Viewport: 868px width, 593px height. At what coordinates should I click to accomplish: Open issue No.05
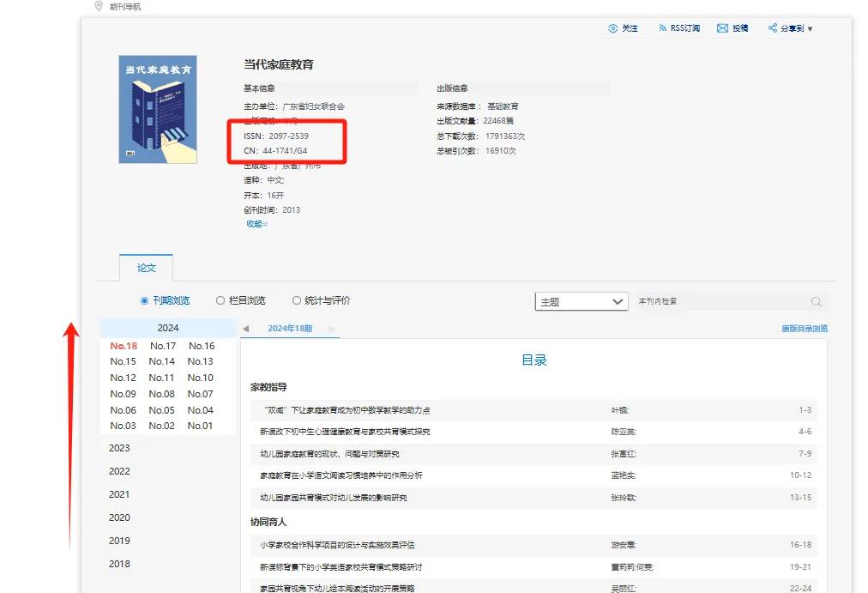point(161,410)
